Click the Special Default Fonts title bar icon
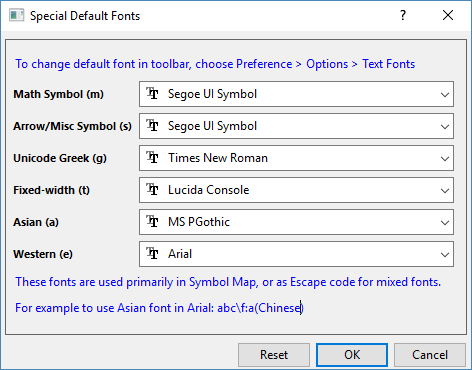 click(x=16, y=15)
